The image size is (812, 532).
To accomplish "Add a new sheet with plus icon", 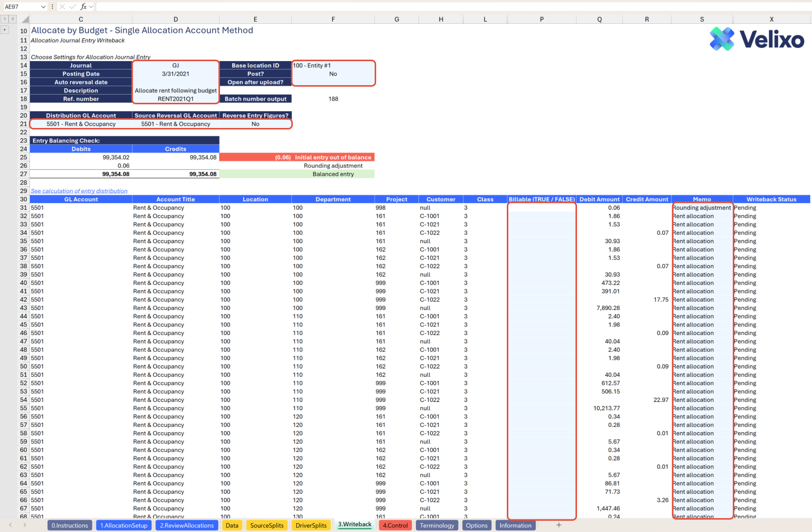I will point(559,525).
